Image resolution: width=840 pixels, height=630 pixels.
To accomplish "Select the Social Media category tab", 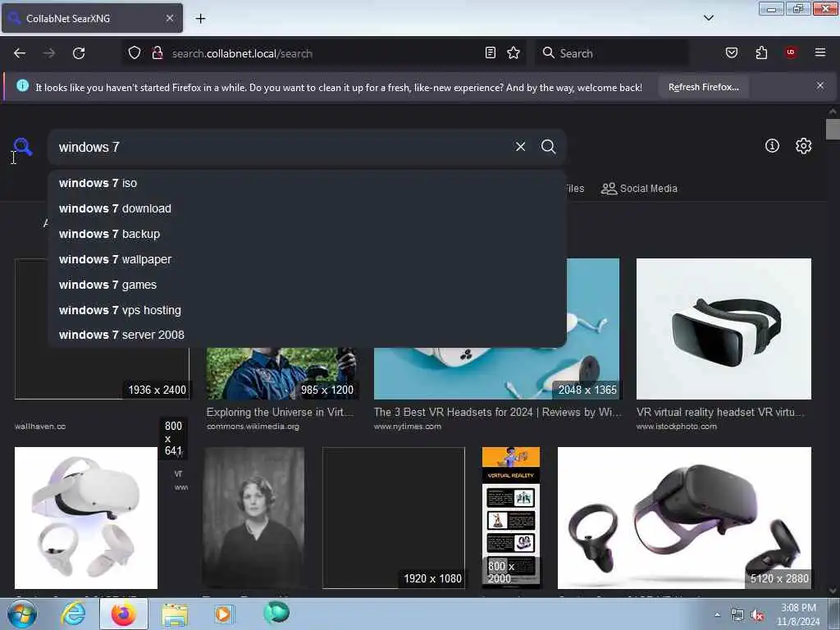I will click(639, 189).
